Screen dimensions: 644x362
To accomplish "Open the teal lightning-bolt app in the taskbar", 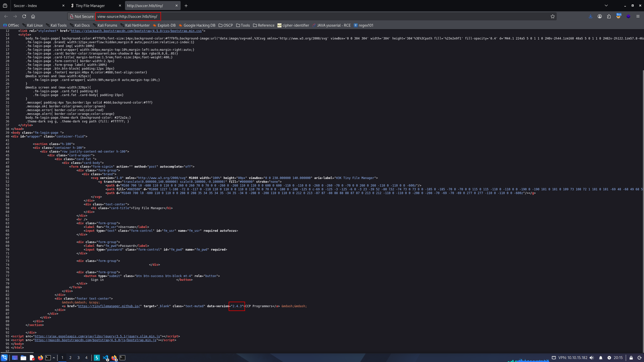I will tap(97, 358).
